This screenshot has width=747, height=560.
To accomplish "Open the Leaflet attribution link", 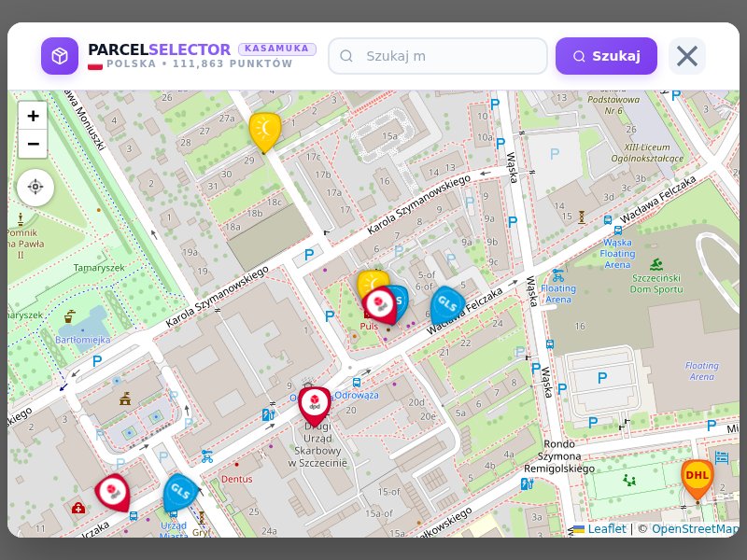I will (x=606, y=528).
